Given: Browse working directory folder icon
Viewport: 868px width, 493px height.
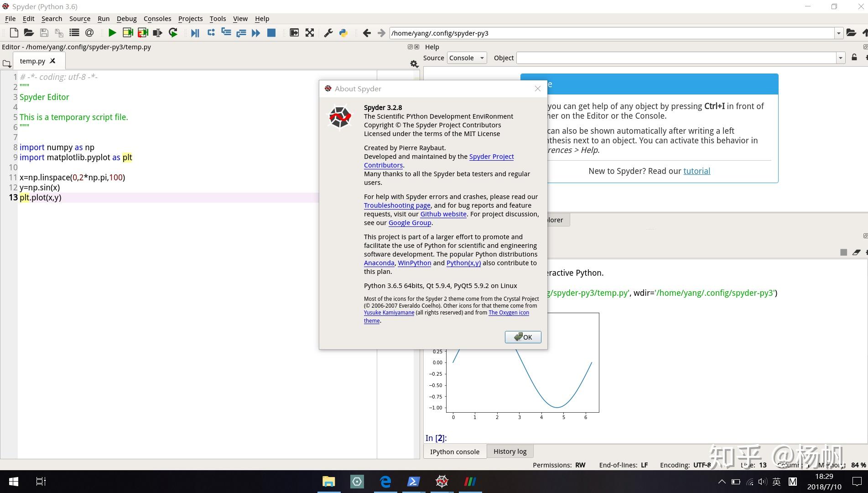Looking at the screenshot, I should 851,33.
